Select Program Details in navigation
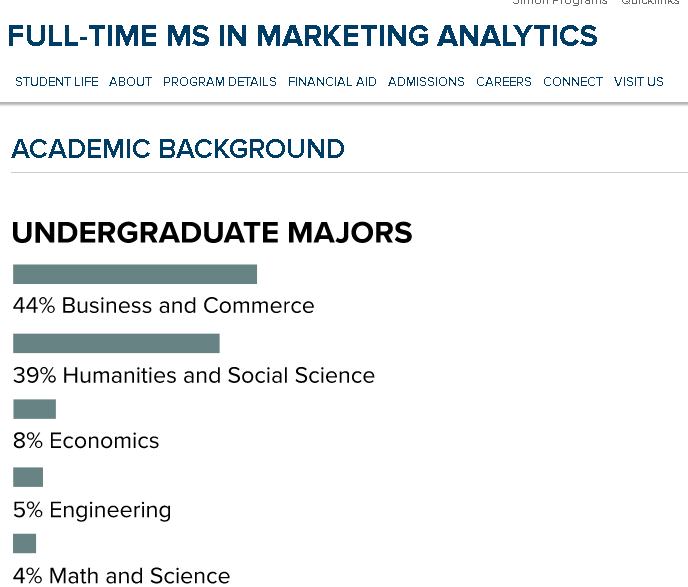Screen dimensions: 688x587 pos(220,82)
